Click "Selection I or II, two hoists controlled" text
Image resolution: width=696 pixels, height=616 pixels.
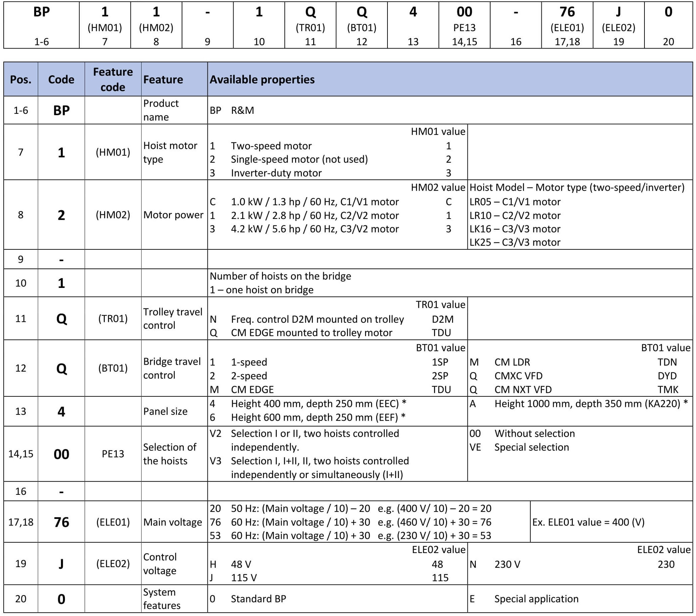315,434
